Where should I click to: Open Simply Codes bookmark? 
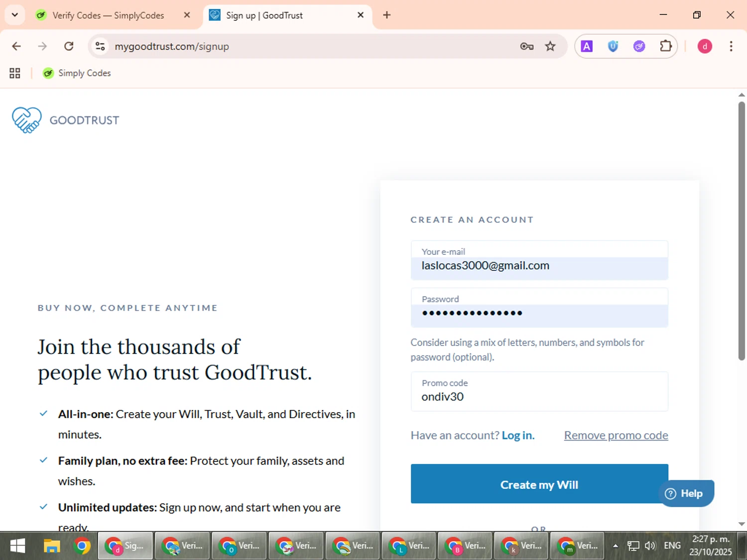coord(77,73)
